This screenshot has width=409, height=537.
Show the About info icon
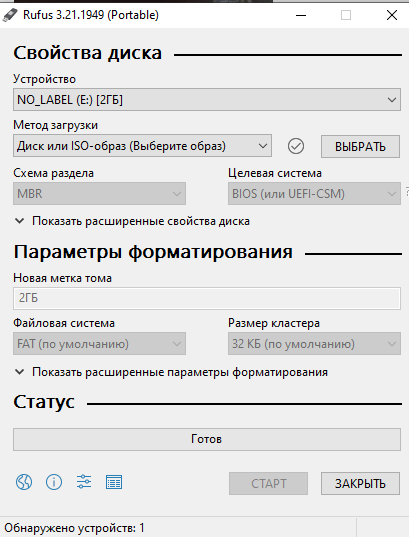[x=54, y=482]
